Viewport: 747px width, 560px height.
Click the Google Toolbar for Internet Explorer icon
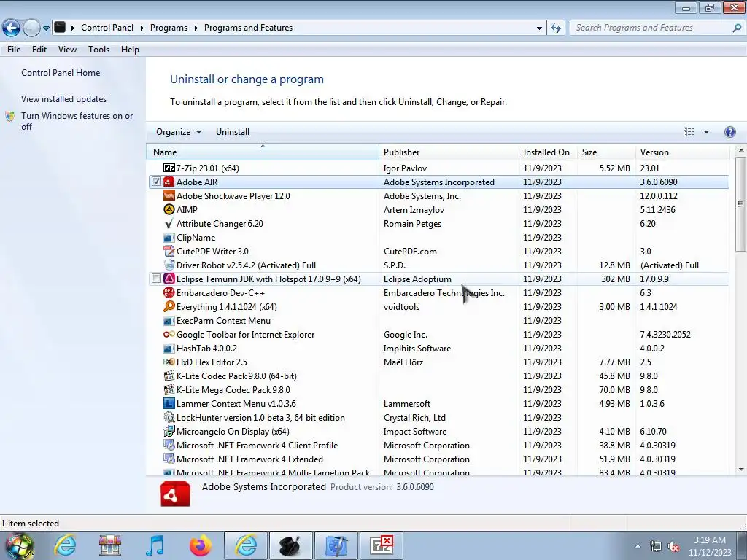pos(169,334)
